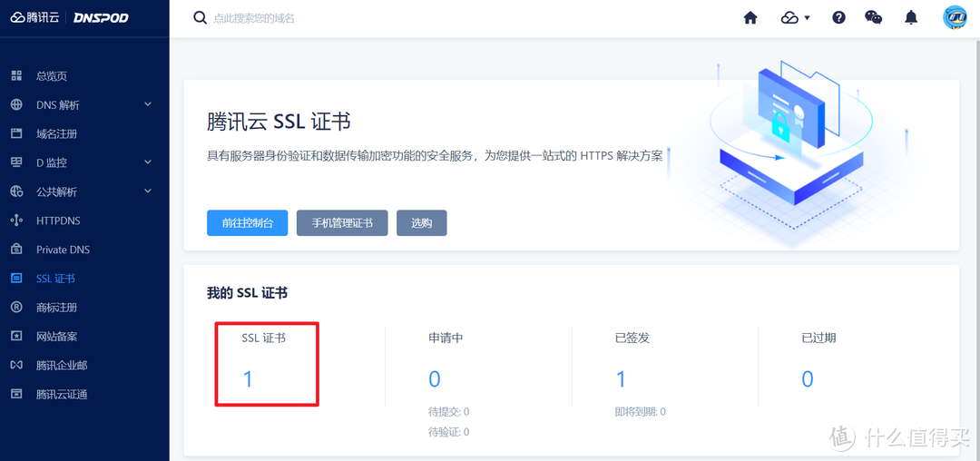
Task: Open 商标注册 menu item
Action: tap(56, 308)
